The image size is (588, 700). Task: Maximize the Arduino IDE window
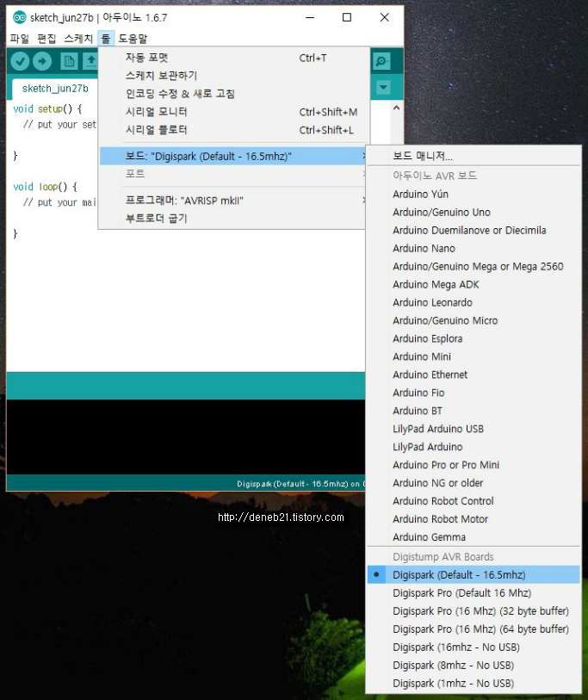pyautogui.click(x=346, y=17)
